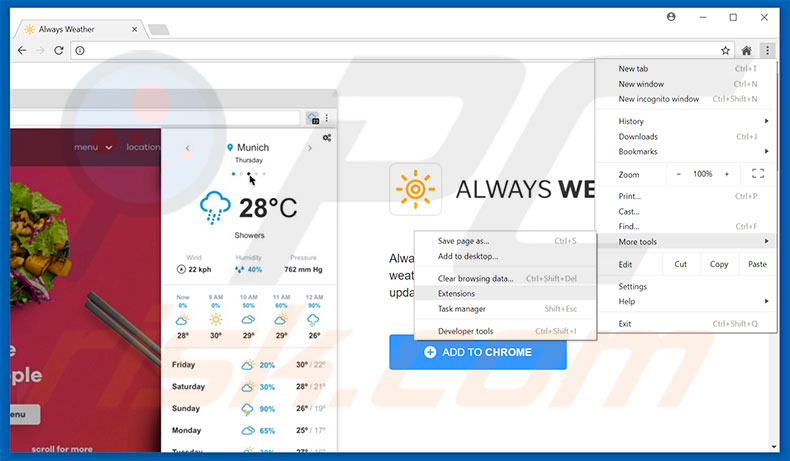Select Clear browsing data in submenu
Viewport: 790px width, 461px height.
pyautogui.click(x=505, y=278)
